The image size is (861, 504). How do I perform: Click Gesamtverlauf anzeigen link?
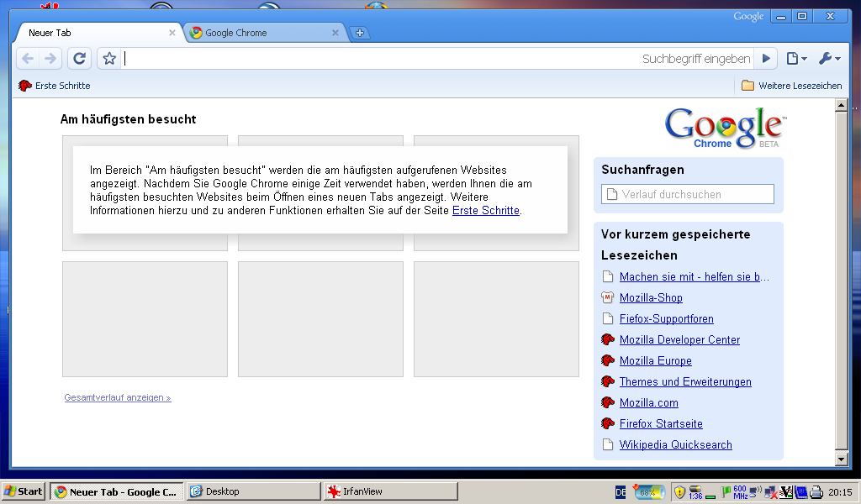118,398
